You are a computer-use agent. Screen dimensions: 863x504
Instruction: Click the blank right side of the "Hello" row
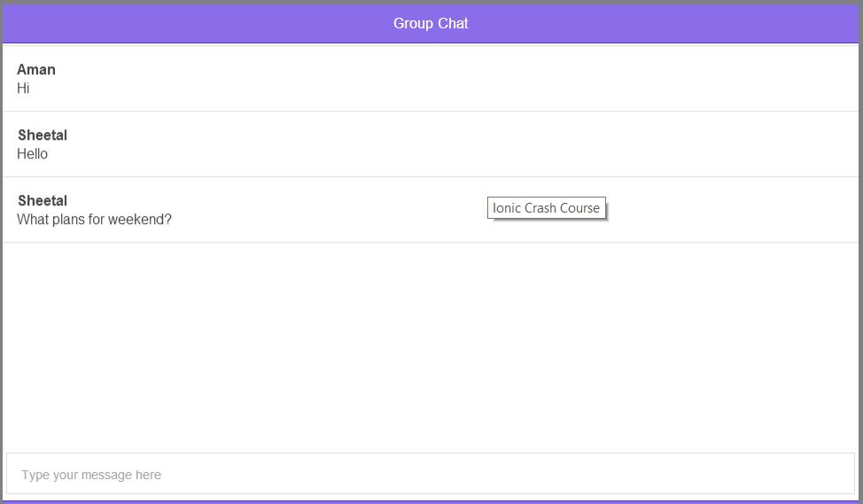click(x=620, y=144)
